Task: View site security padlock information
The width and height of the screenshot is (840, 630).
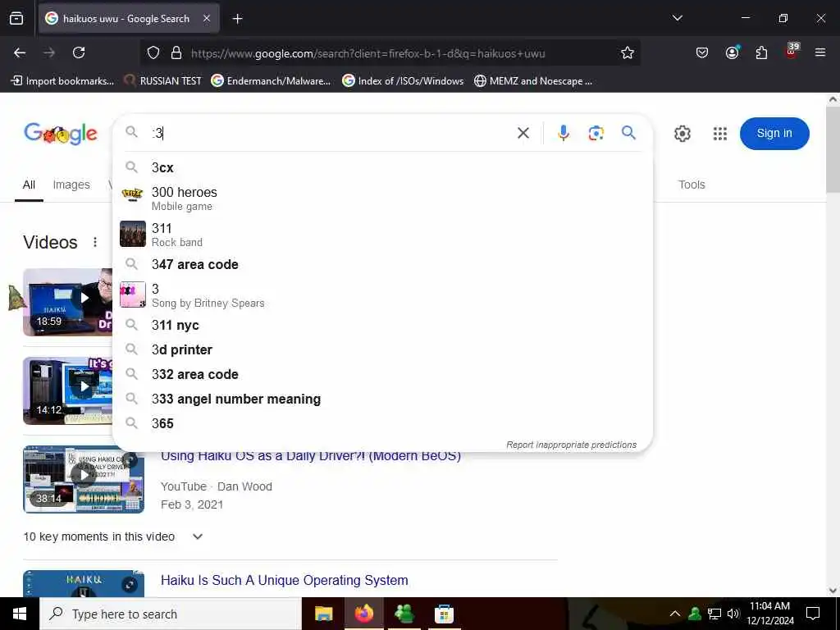Action: [x=176, y=53]
